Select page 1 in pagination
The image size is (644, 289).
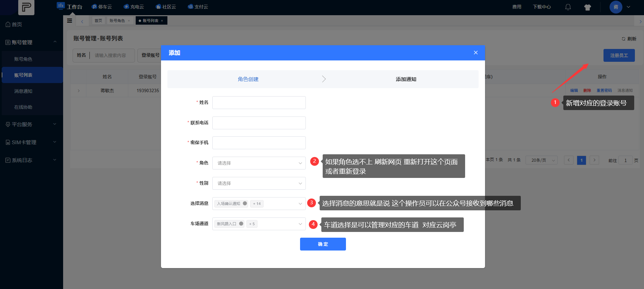coord(582,160)
